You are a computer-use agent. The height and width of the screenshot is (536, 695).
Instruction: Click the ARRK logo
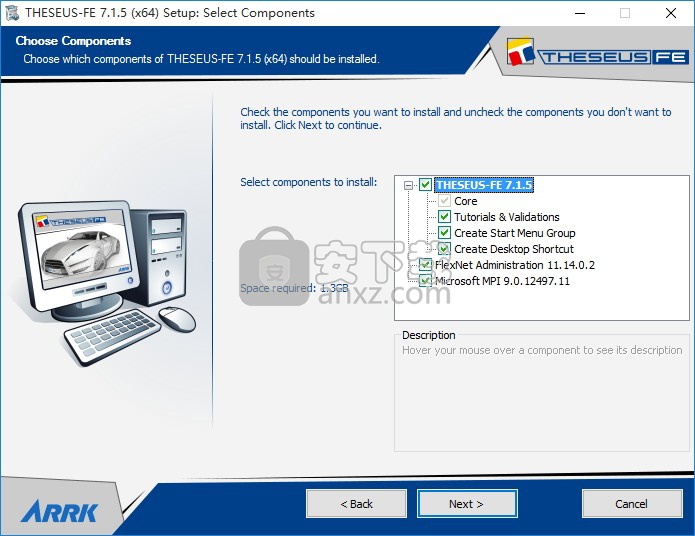(59, 511)
